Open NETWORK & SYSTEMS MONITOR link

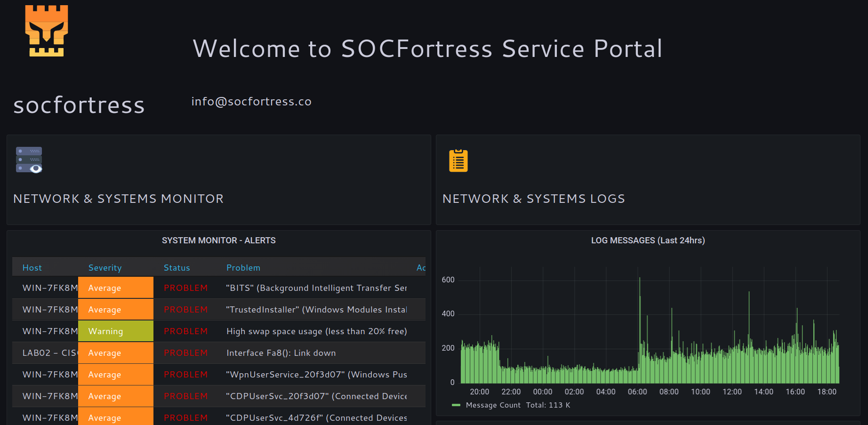click(x=118, y=199)
